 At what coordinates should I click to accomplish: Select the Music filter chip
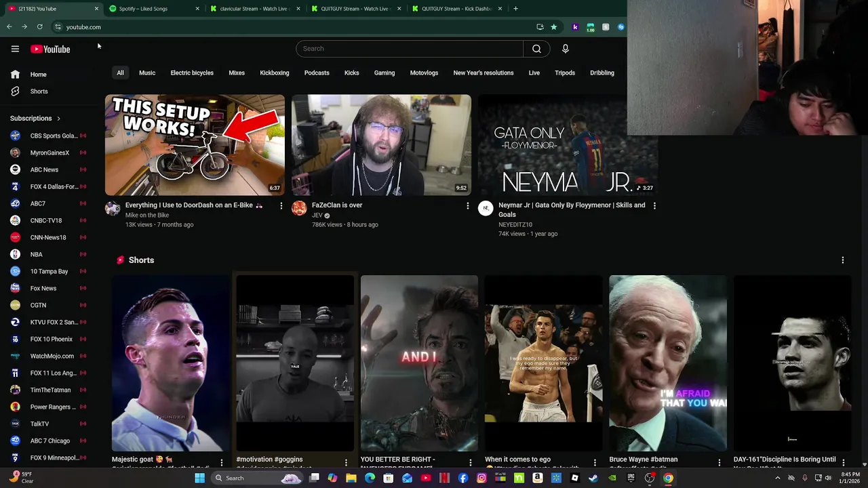(x=147, y=73)
